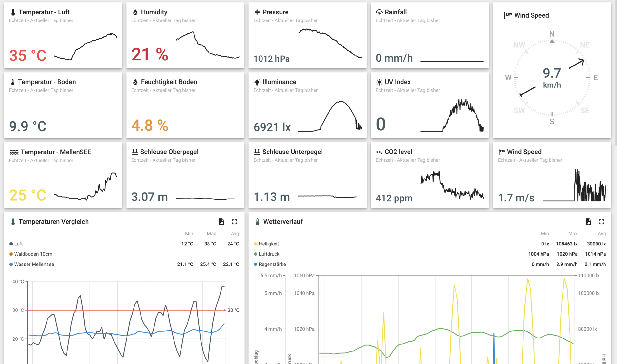The height and width of the screenshot is (364, 617).
Task: Click the sun icon beside UV Index
Action: click(379, 82)
